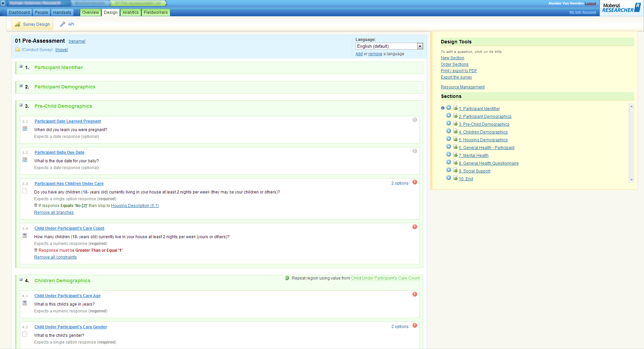Toggle the required indicator on Child Under Participant's Care Age
Screen dimensions: 644x349
(414, 294)
